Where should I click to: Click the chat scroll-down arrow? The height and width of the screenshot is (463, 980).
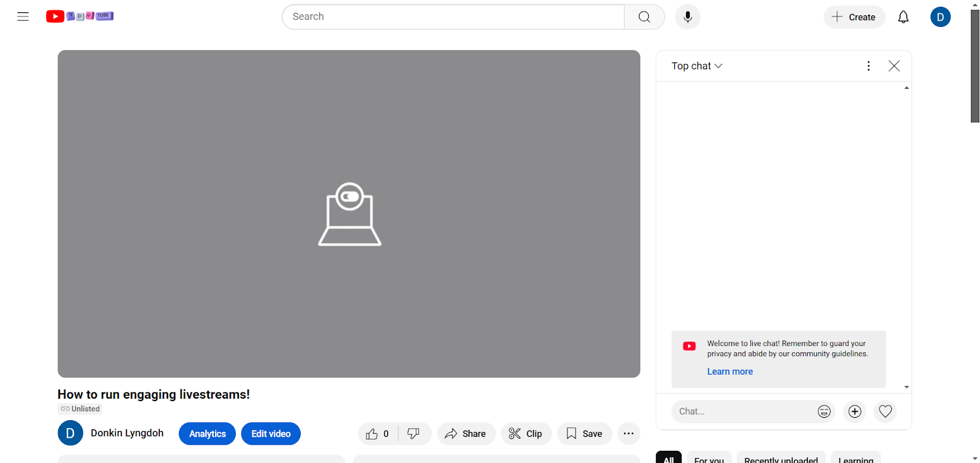click(x=907, y=388)
